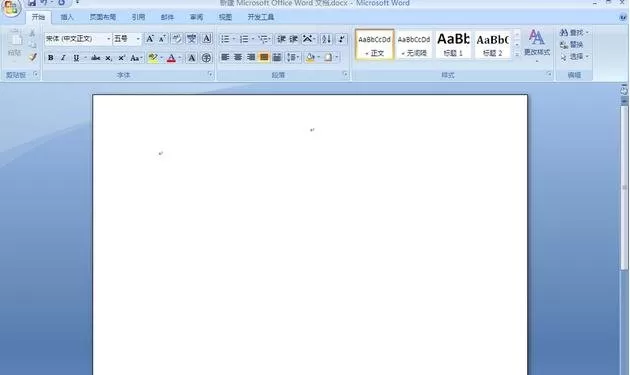Increase paragraph indent
Screen dimensions: 630x375
point(294,39)
